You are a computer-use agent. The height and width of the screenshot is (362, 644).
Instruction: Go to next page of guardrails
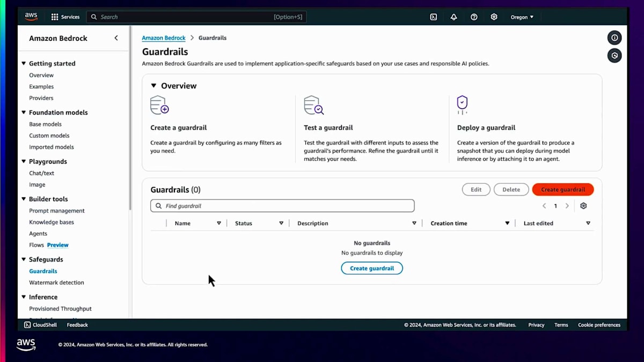(x=567, y=206)
